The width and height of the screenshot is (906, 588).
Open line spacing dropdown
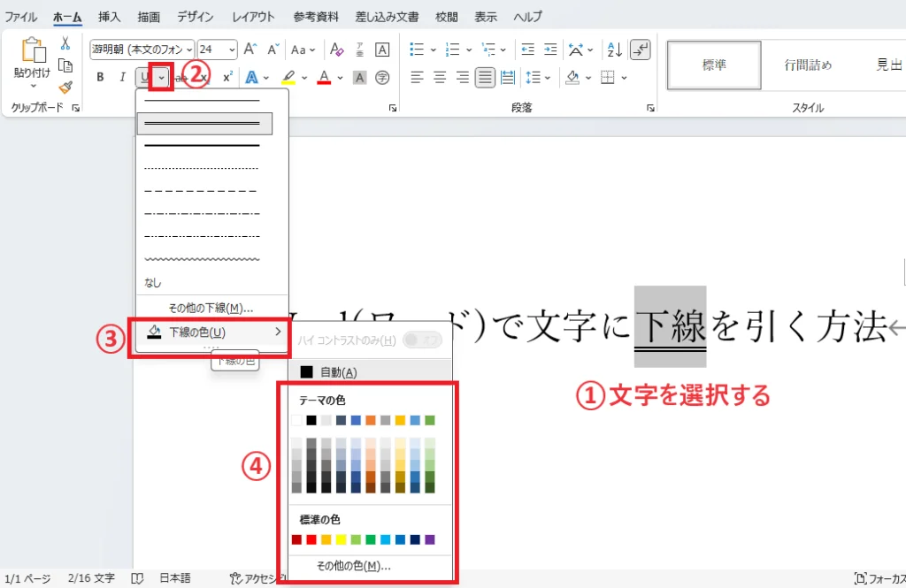(537, 78)
